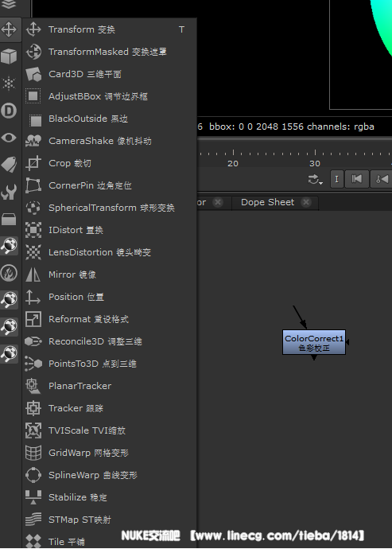Open the wrench Other toolbar menu

tap(9, 192)
